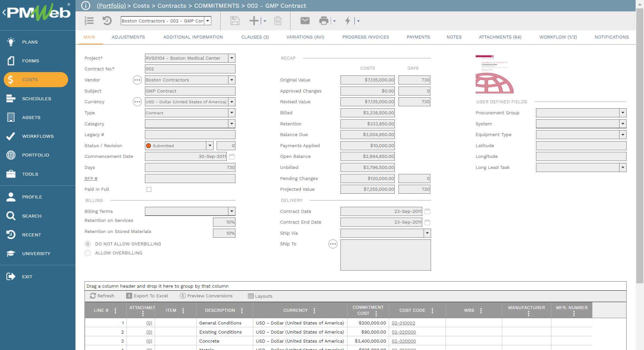
Task: Switch to the Additional Information tab
Action: pos(193,37)
